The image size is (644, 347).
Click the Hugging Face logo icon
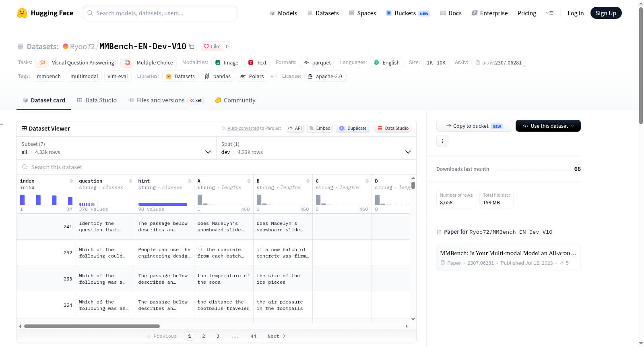pos(22,13)
